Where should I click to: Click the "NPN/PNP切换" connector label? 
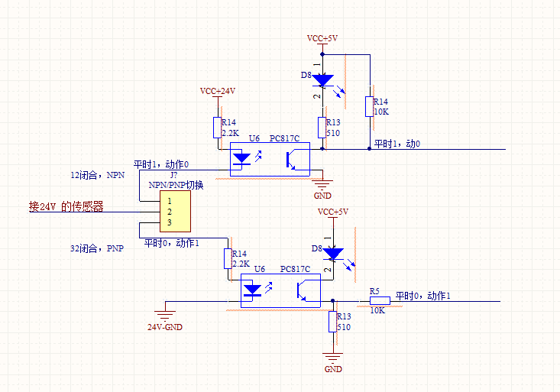(x=176, y=185)
